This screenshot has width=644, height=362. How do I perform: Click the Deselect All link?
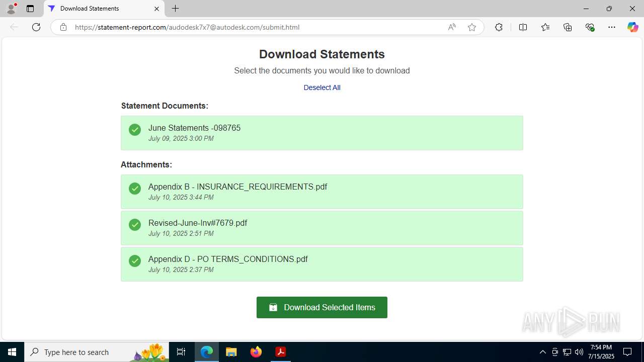point(322,87)
